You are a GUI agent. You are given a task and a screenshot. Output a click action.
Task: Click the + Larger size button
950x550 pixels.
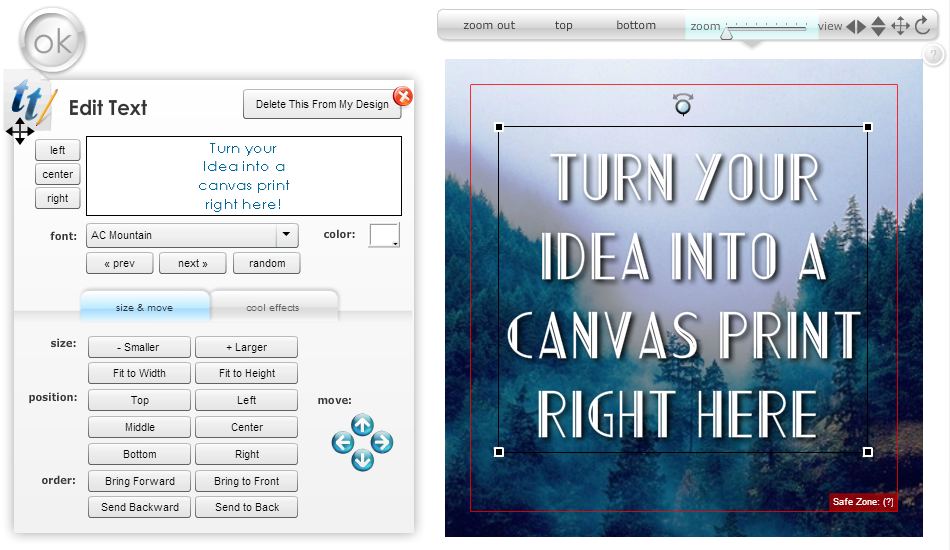tap(247, 347)
